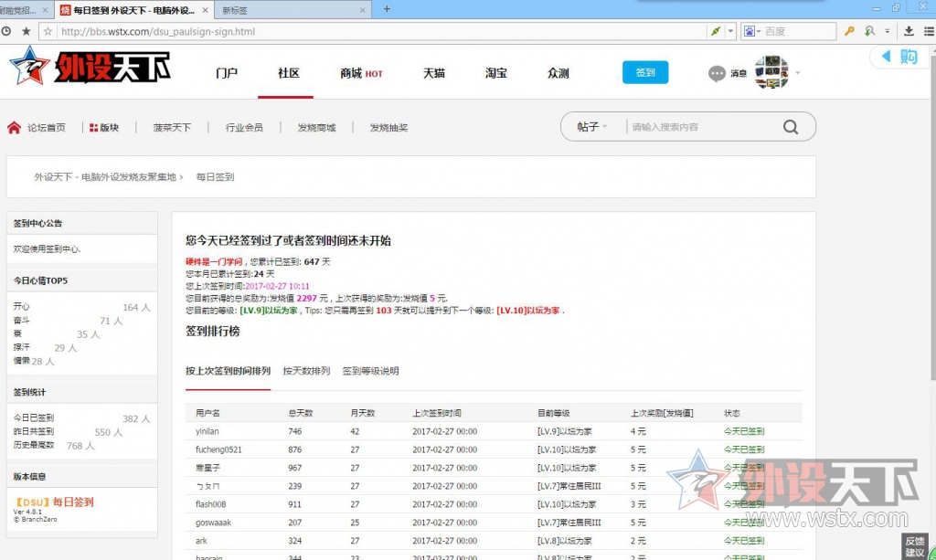The image size is (936, 560).
Task: Click the blue 签到 button
Action: tap(645, 73)
